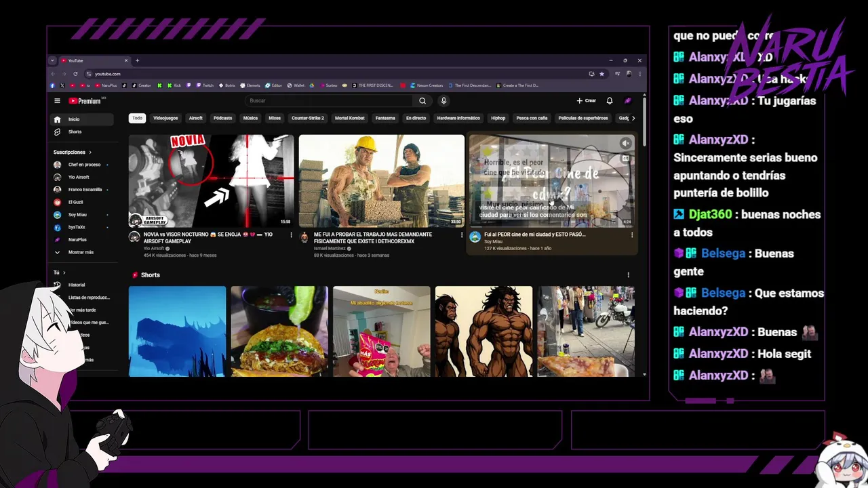Close the YouTube browser tab
The width and height of the screenshot is (868, 488).
pyautogui.click(x=126, y=60)
